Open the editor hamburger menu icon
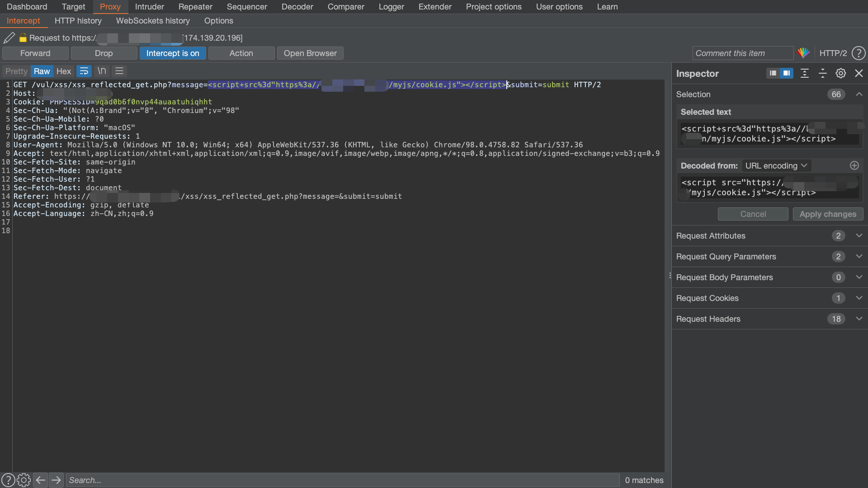Viewport: 868px width, 488px height. [119, 71]
